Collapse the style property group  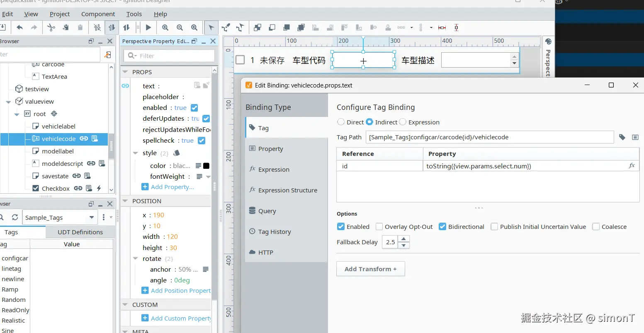pos(135,153)
